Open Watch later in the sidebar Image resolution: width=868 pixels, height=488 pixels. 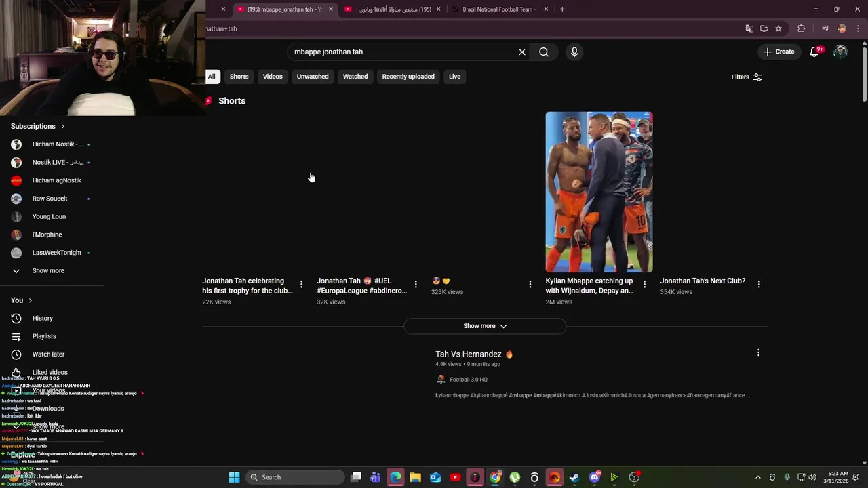click(x=48, y=354)
